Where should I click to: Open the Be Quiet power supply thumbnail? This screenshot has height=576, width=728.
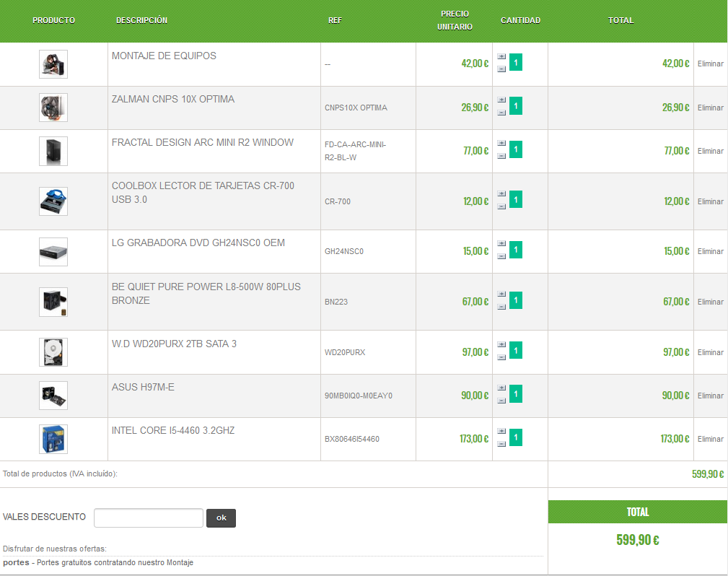pos(53,302)
